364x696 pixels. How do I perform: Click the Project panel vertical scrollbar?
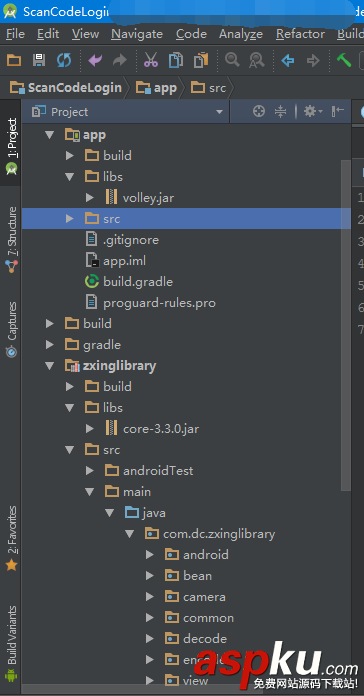tap(346, 325)
